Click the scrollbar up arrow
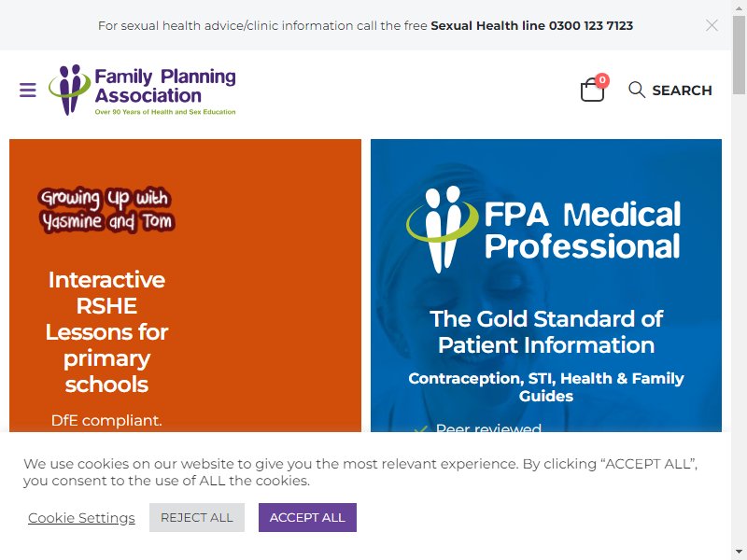This screenshot has width=747, height=560. click(739, 7)
